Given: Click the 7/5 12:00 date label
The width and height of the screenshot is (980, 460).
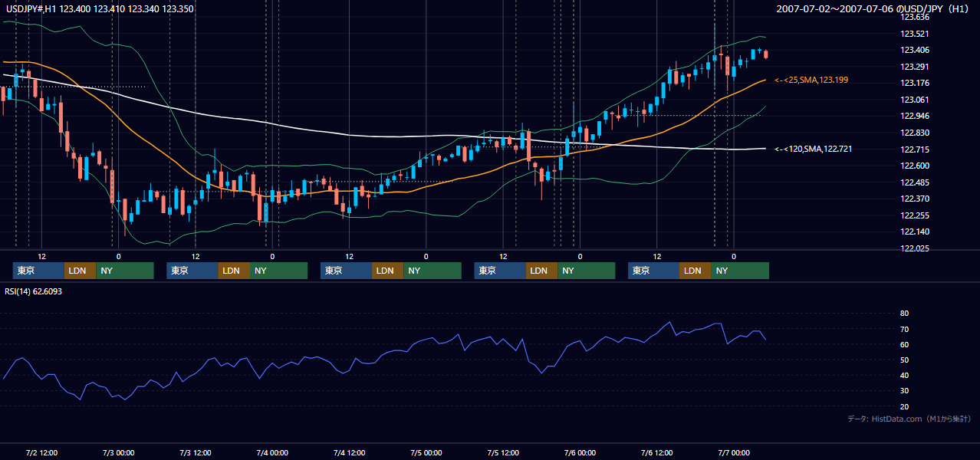Looking at the screenshot, I should (503, 452).
